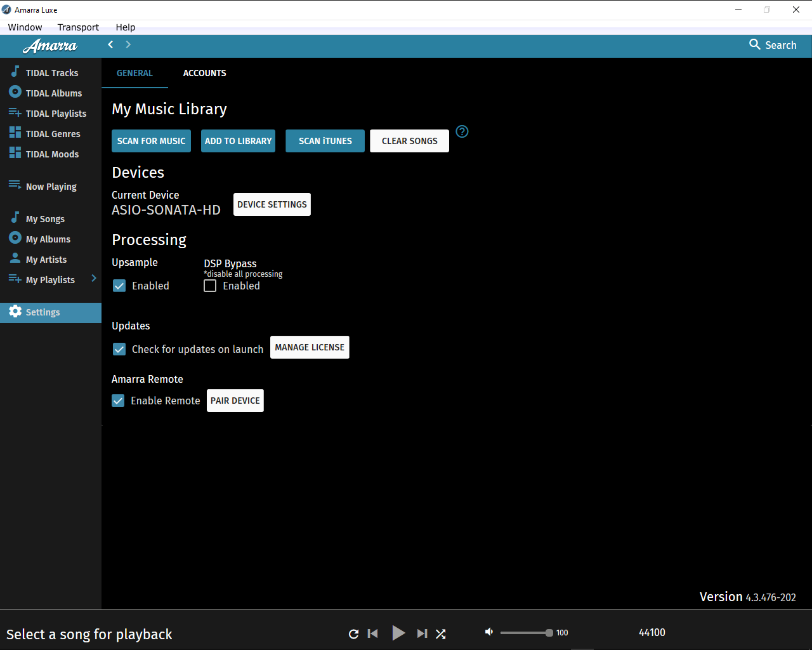This screenshot has width=812, height=650.
Task: Click the CLEAR SONGS button
Action: (410, 141)
